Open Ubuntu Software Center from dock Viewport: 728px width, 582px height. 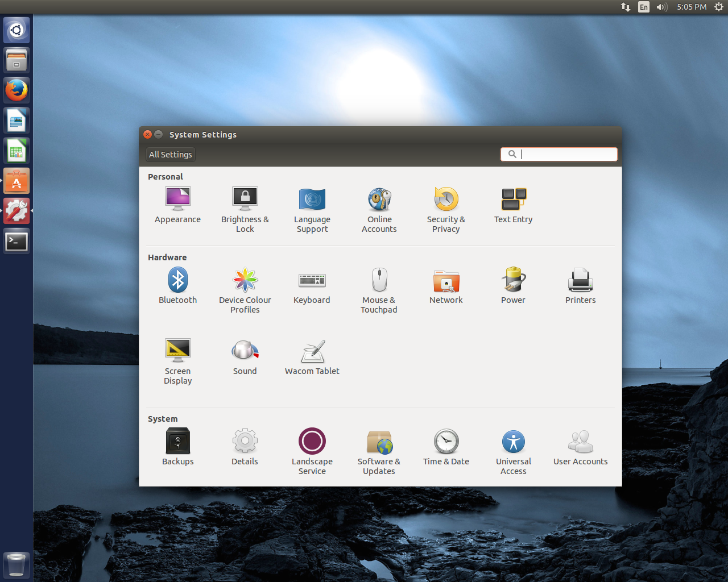tap(16, 181)
